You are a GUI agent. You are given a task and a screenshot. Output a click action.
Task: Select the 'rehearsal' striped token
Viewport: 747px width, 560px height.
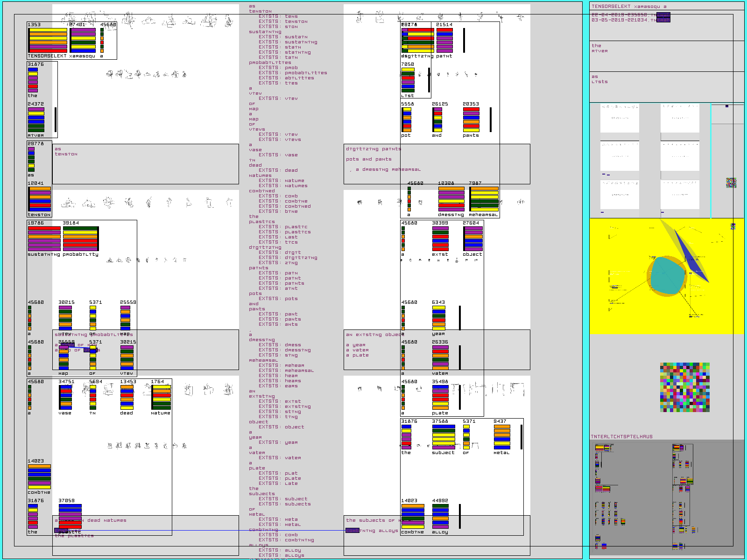click(x=484, y=199)
